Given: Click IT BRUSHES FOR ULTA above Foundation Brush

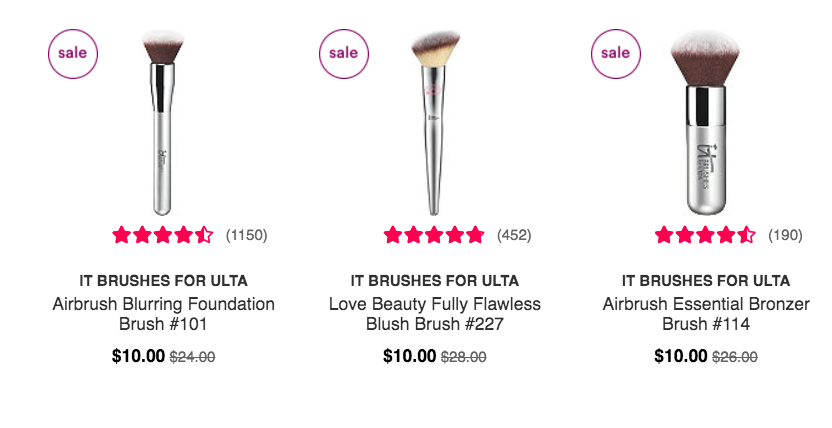Looking at the screenshot, I should point(163,280).
